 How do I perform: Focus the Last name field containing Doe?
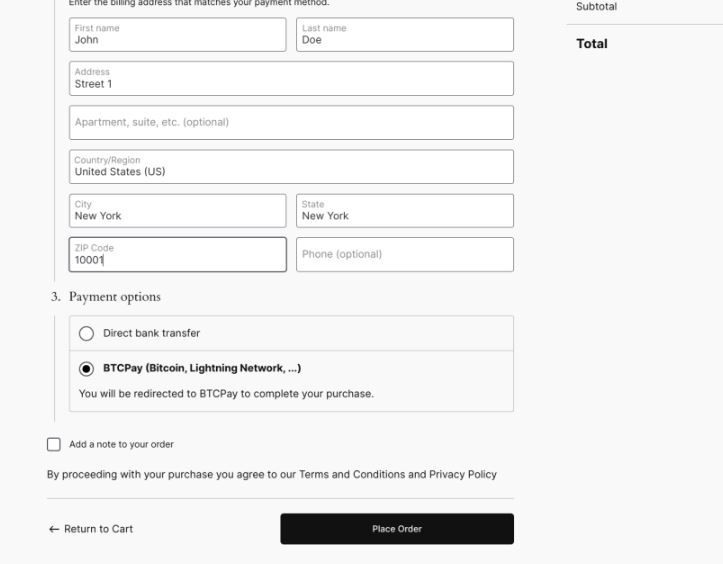[x=405, y=35]
